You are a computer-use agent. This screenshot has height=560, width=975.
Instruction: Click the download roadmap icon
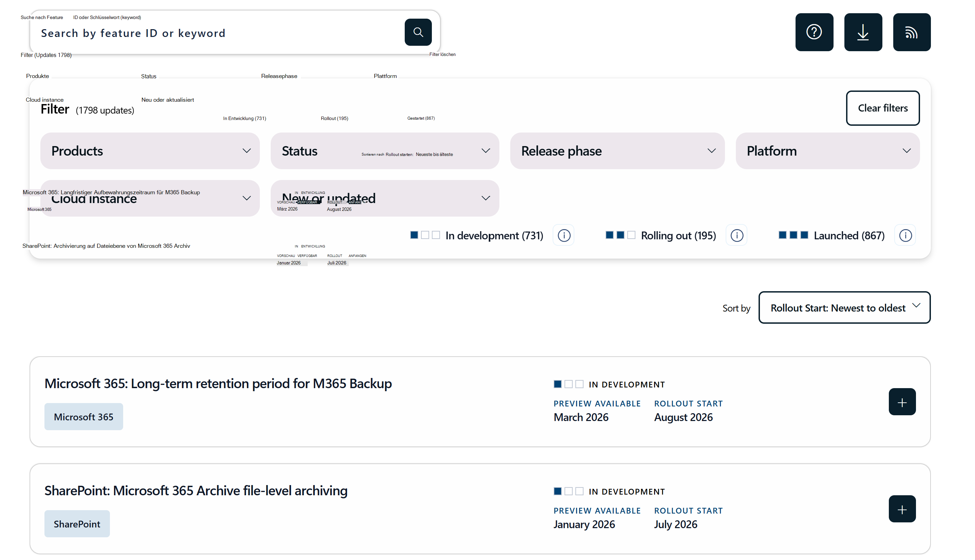(863, 32)
